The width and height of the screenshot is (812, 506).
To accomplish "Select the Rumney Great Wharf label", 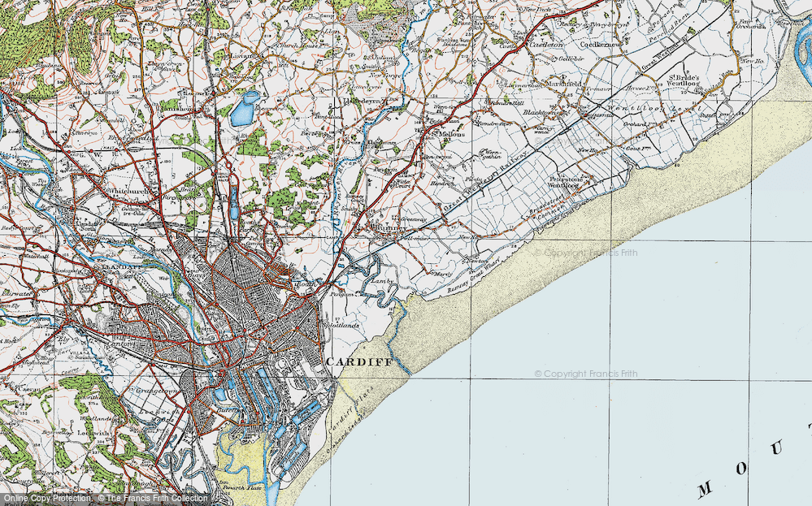I will tap(473, 277).
